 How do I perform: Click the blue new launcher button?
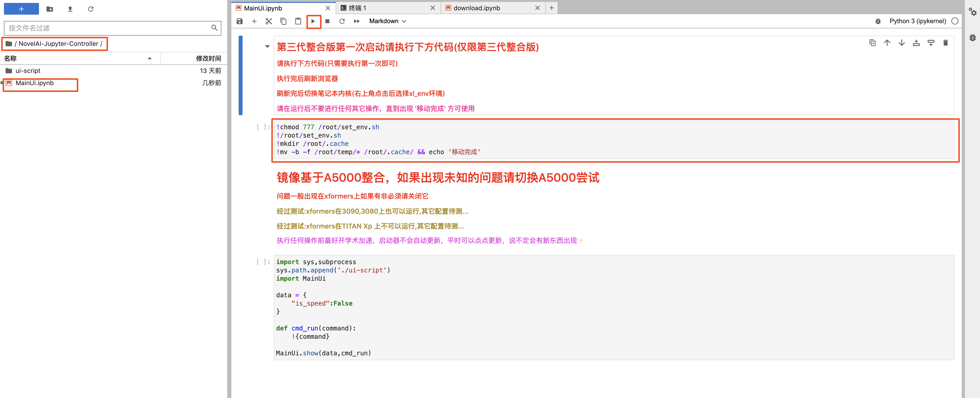pos(21,9)
